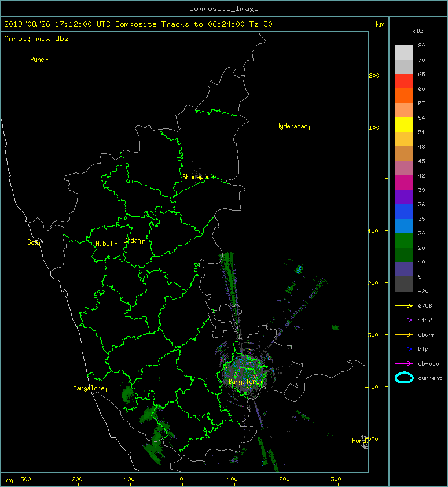Viewport: 448px width, 487px height.
Task: Click the '80' value on dBZ scale
Action: (x=421, y=45)
